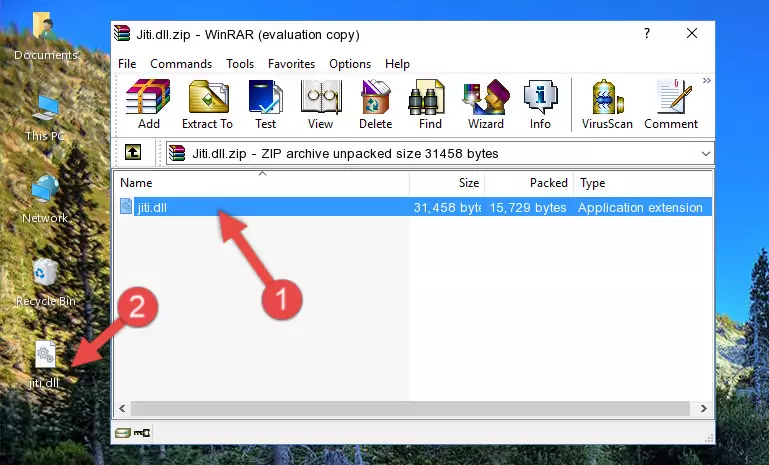769x465 pixels.
Task: Select the jiti.dll file on desktop
Action: (44, 365)
